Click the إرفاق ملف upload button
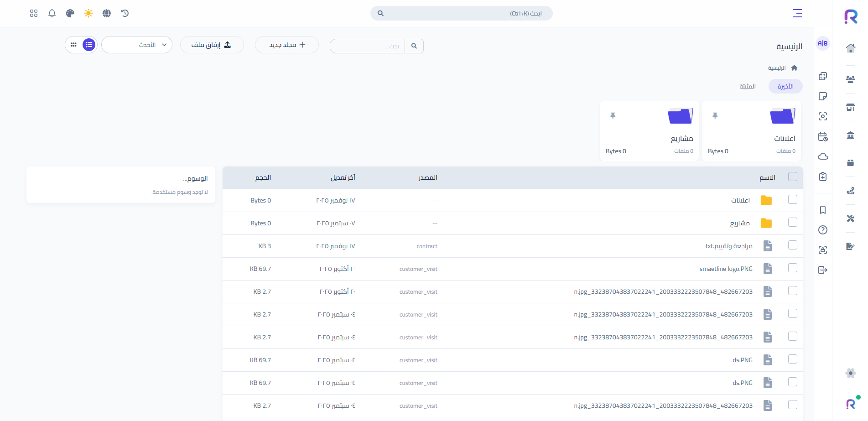 (x=212, y=45)
